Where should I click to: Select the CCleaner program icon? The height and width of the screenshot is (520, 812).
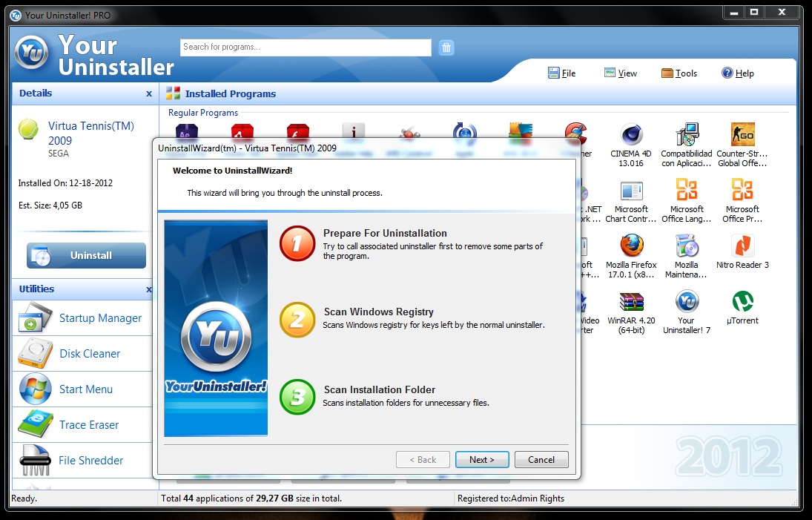click(x=575, y=134)
